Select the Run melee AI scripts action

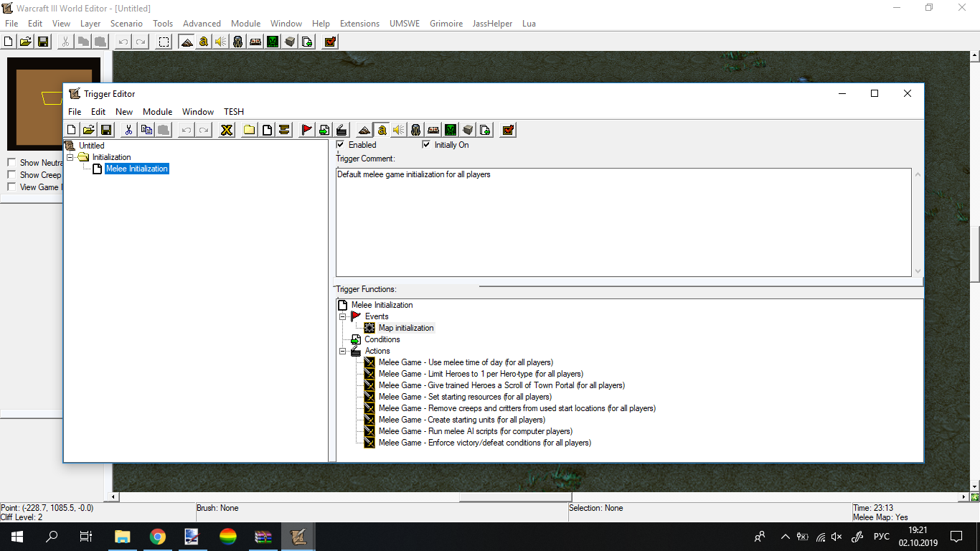[476, 431]
